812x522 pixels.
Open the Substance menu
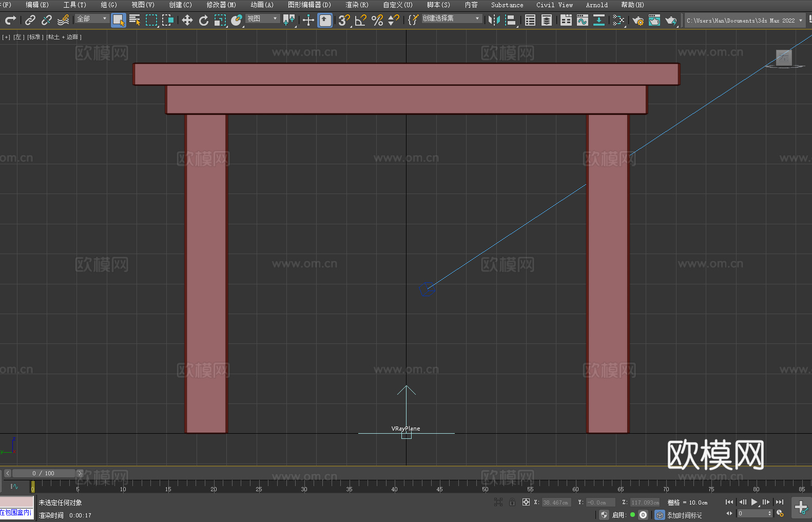[507, 5]
